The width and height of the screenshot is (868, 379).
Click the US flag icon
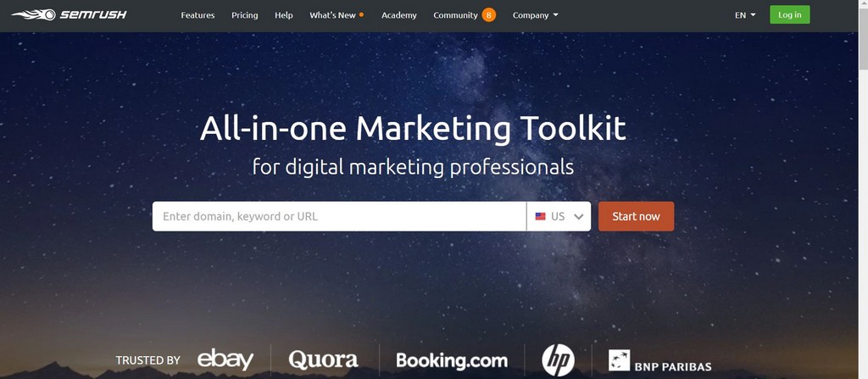click(x=540, y=217)
